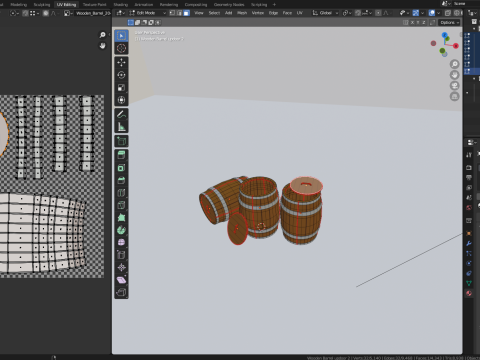This screenshot has width=480, height=360.
Task: Choose the Smooth vertices tool
Action: [x=121, y=242]
